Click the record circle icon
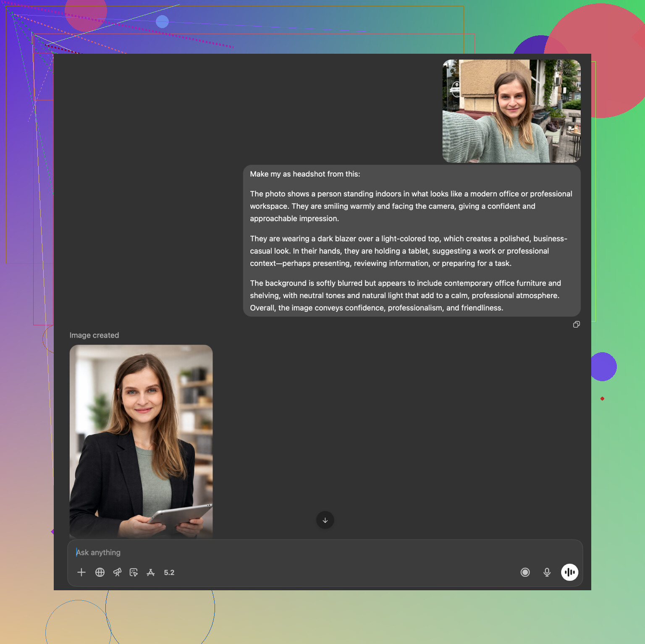The width and height of the screenshot is (645, 644). click(x=525, y=572)
